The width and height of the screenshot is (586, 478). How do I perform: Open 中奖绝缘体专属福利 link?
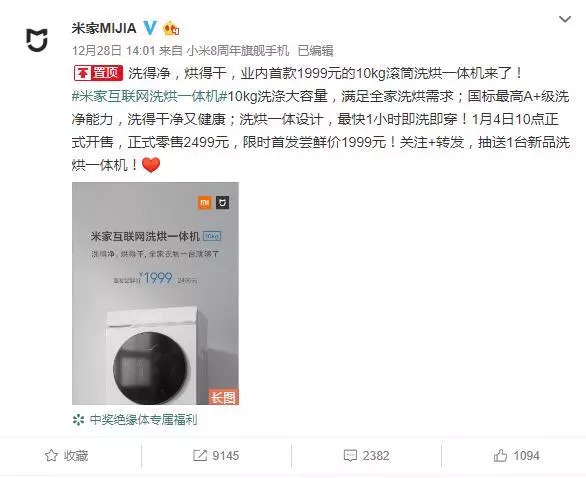pos(143,420)
